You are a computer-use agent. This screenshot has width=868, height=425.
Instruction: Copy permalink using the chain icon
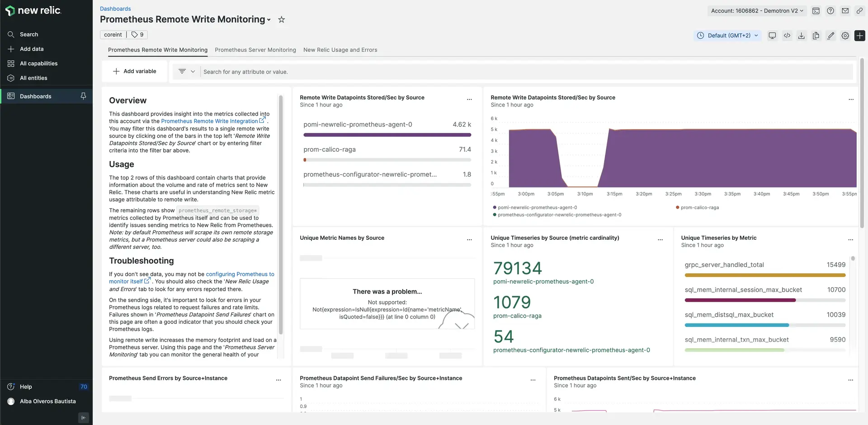pos(859,11)
